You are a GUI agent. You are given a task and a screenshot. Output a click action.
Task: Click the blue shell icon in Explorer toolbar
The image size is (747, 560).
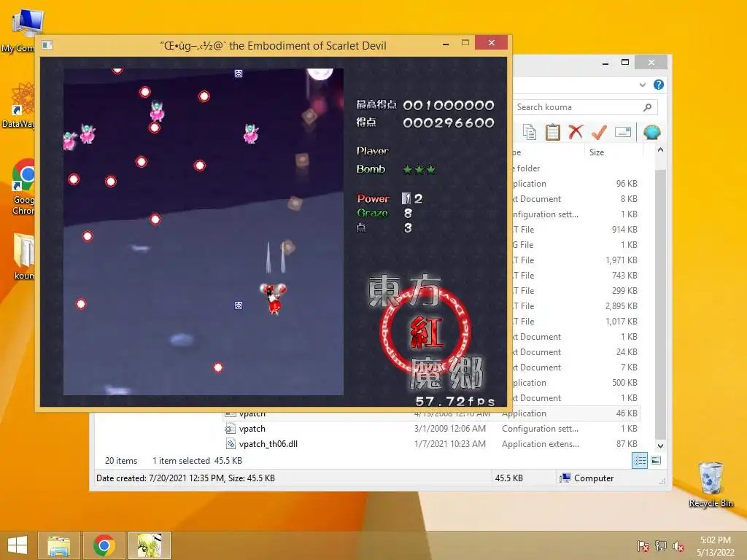tap(651, 132)
